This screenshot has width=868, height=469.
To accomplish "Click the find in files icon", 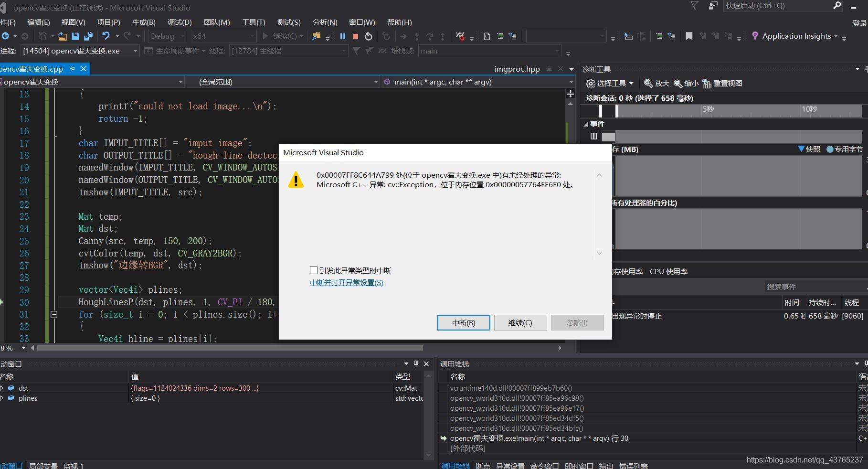I will point(316,36).
